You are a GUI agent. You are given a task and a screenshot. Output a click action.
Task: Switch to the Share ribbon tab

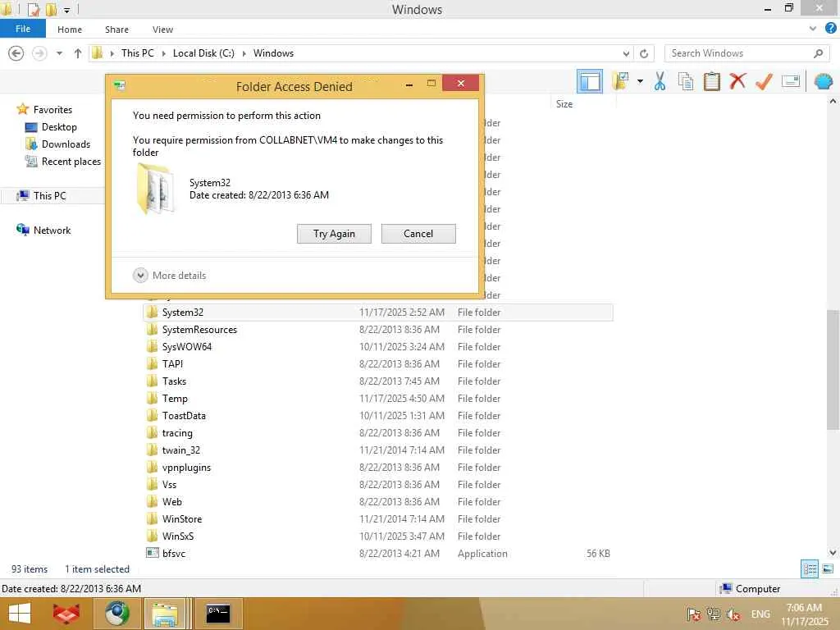pyautogui.click(x=116, y=30)
